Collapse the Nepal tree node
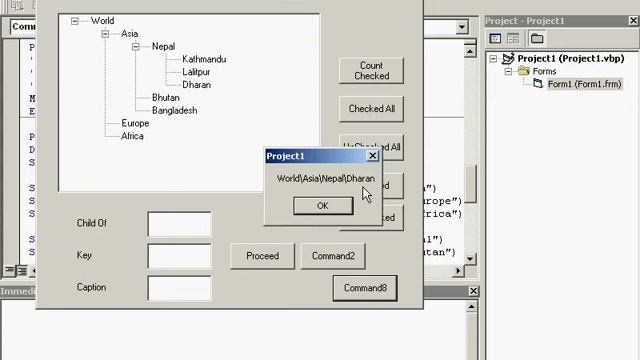 (136, 47)
